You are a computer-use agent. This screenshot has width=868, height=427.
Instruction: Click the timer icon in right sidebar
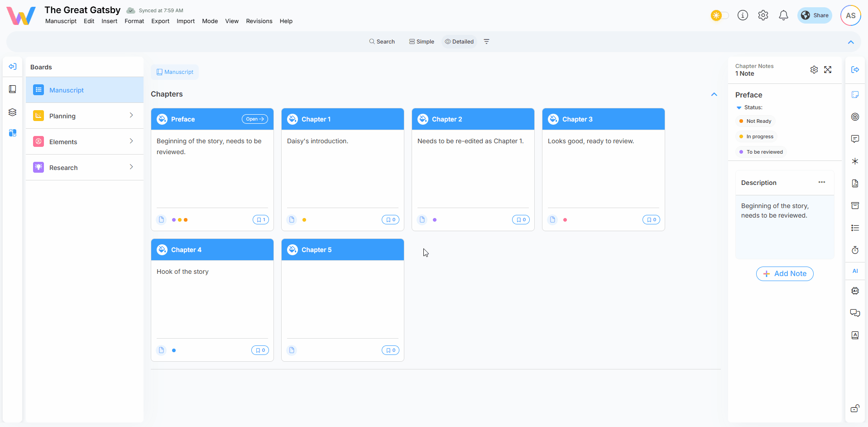(x=855, y=250)
